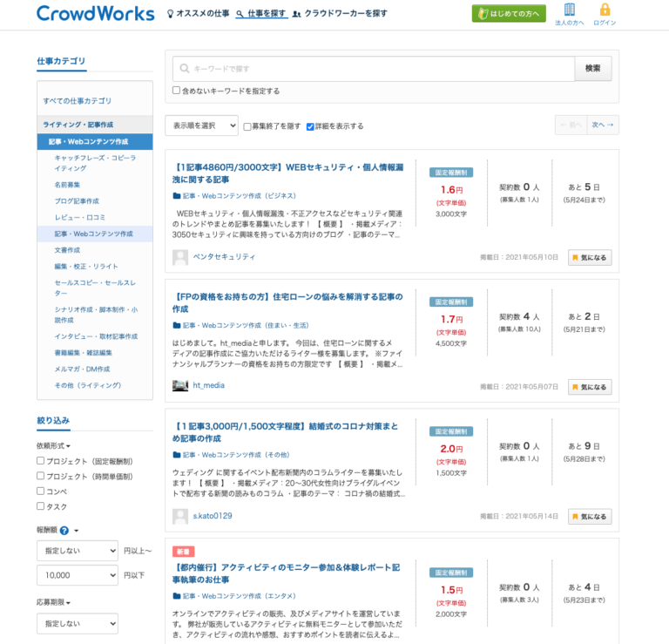Enable 募集終了を隠す checkbox
669x644 pixels.
click(247, 126)
